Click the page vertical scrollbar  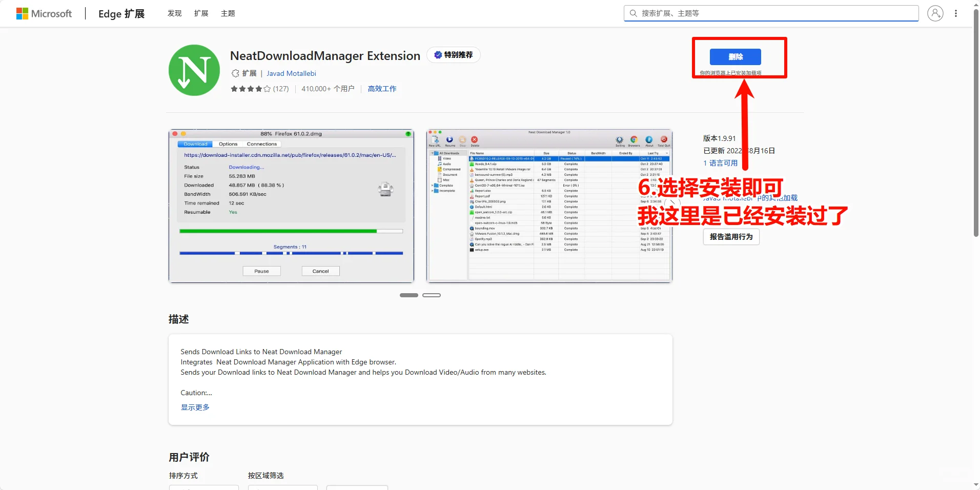[976, 123]
